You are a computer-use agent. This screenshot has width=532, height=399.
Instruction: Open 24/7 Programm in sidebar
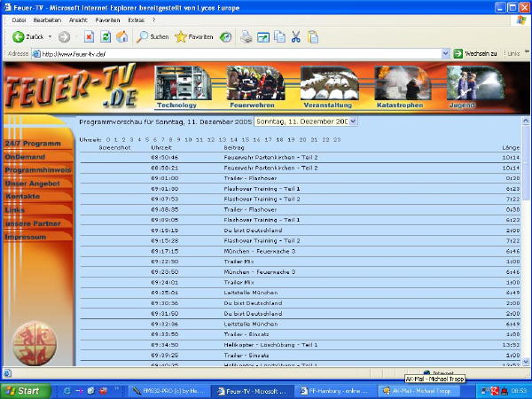33,144
